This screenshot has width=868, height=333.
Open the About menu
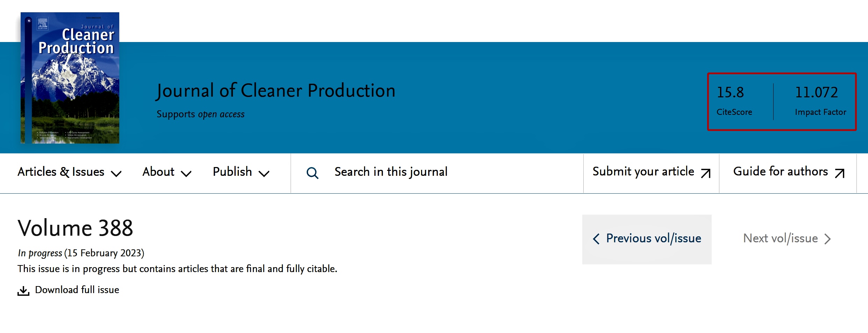point(167,172)
